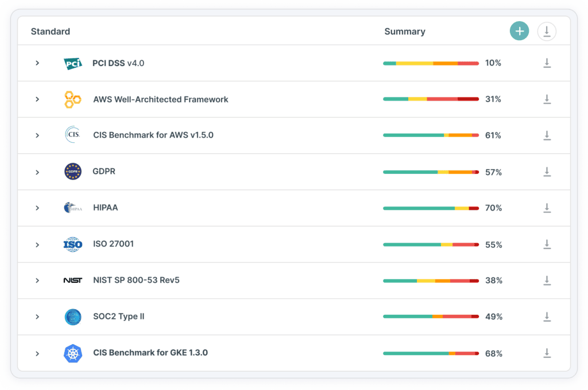This screenshot has width=588, height=390.
Task: Click the NIST summary progress bar
Action: pos(431,280)
